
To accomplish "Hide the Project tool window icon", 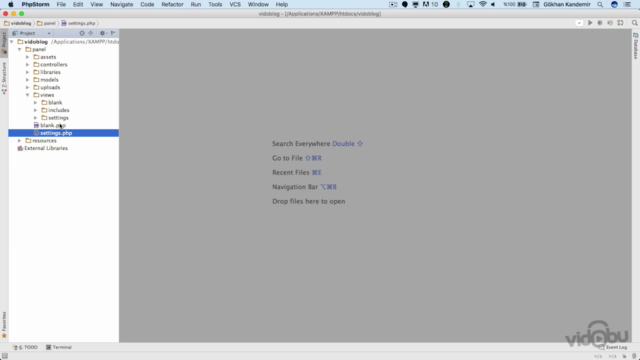I will click(x=113, y=33).
